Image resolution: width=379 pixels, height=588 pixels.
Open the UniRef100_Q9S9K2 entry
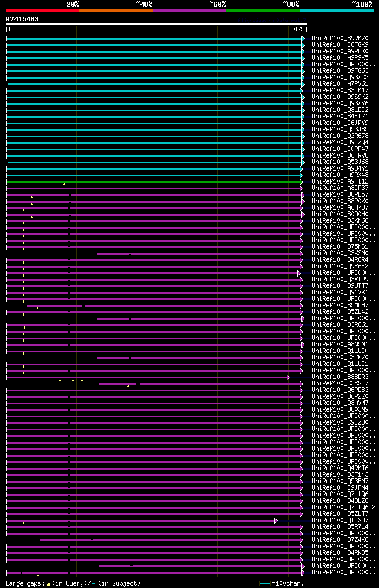(340, 97)
